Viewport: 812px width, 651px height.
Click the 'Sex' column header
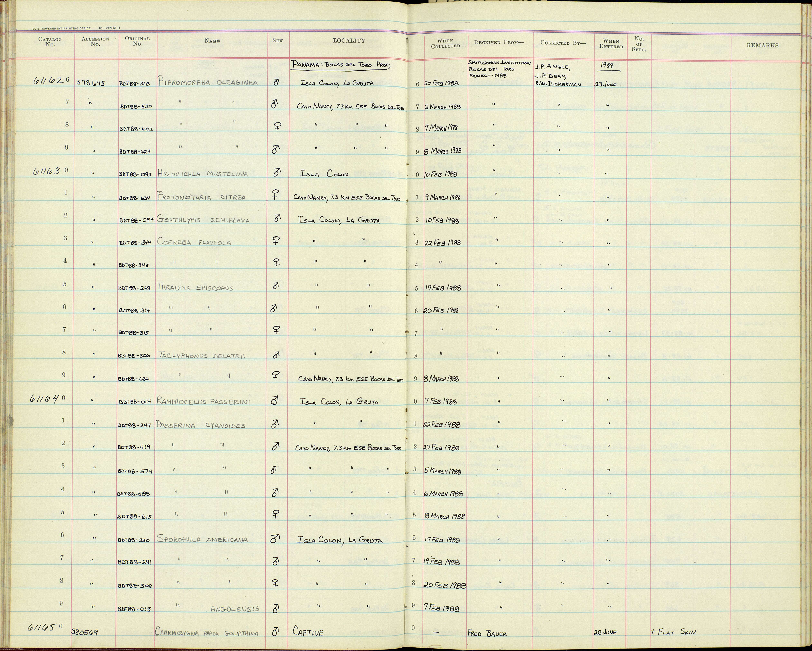[277, 40]
